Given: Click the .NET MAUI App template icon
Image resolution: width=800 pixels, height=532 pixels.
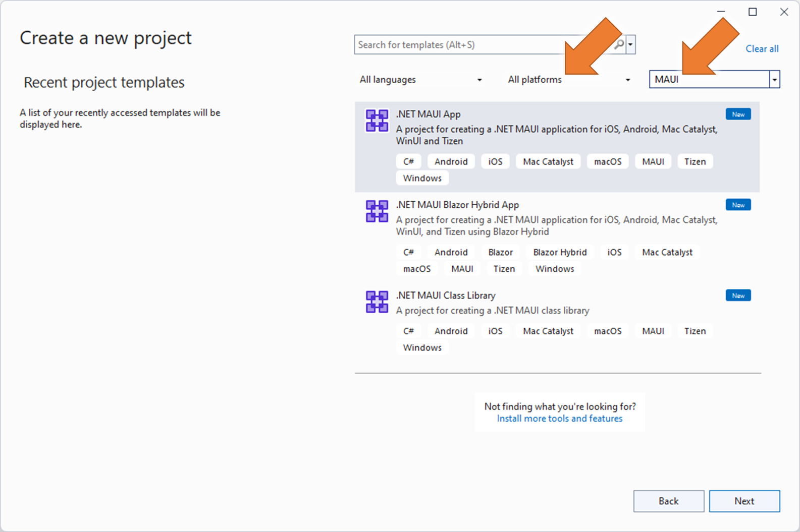Looking at the screenshot, I should coord(377,121).
